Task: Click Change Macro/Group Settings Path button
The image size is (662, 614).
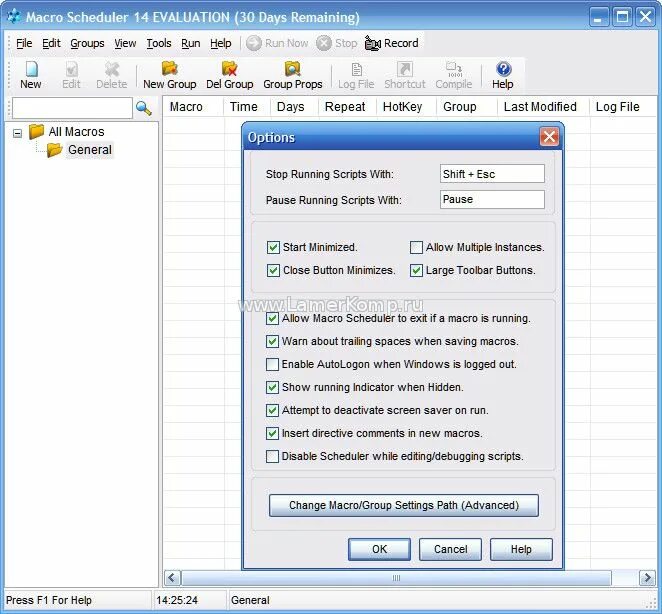Action: point(404,505)
